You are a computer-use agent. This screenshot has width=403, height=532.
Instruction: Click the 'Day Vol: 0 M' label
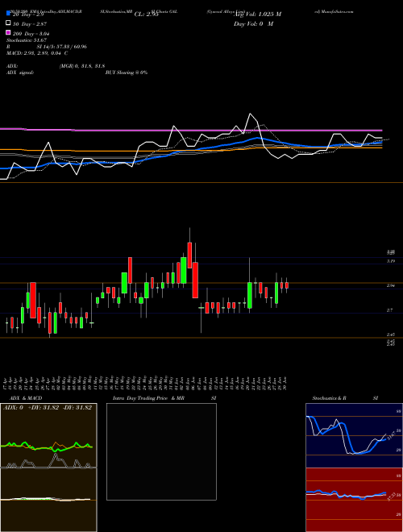click(x=254, y=24)
